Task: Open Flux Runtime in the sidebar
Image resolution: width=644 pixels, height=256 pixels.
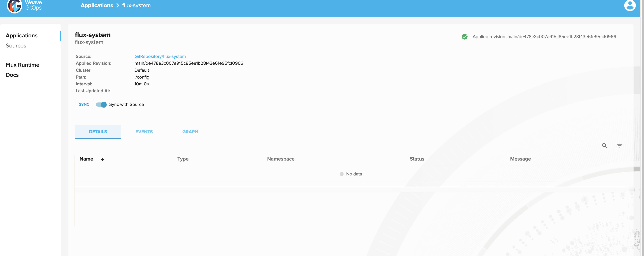Action: coord(23,65)
